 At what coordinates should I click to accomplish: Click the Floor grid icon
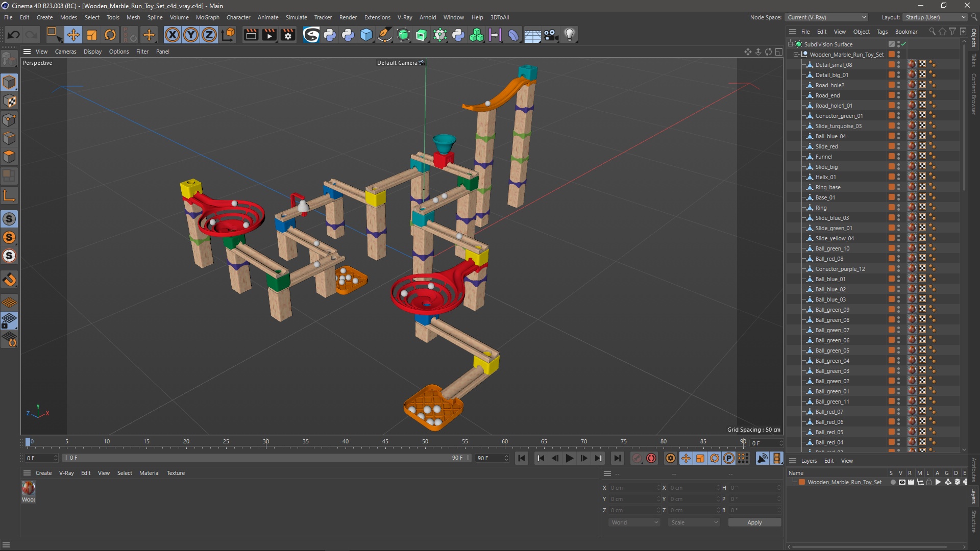point(532,35)
